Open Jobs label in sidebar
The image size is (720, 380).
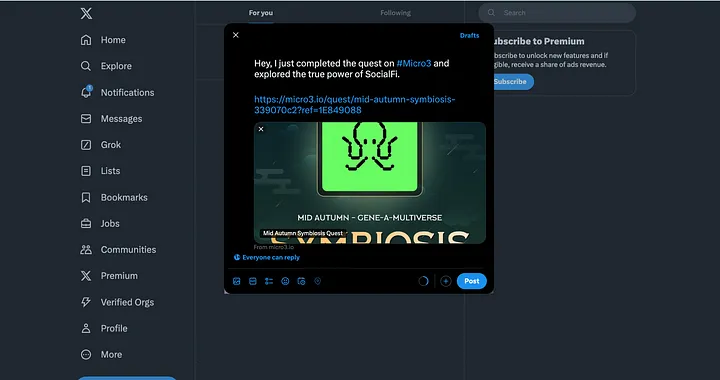pos(110,224)
